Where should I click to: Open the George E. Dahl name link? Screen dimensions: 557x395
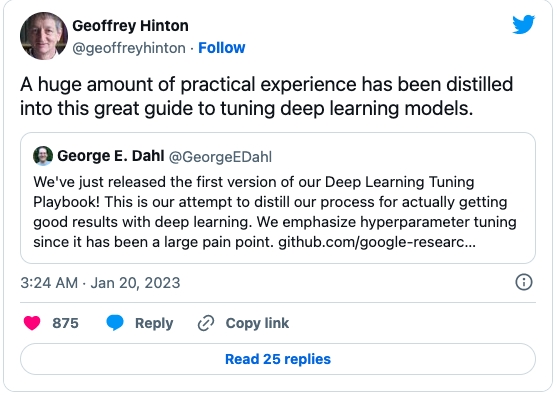[110, 156]
